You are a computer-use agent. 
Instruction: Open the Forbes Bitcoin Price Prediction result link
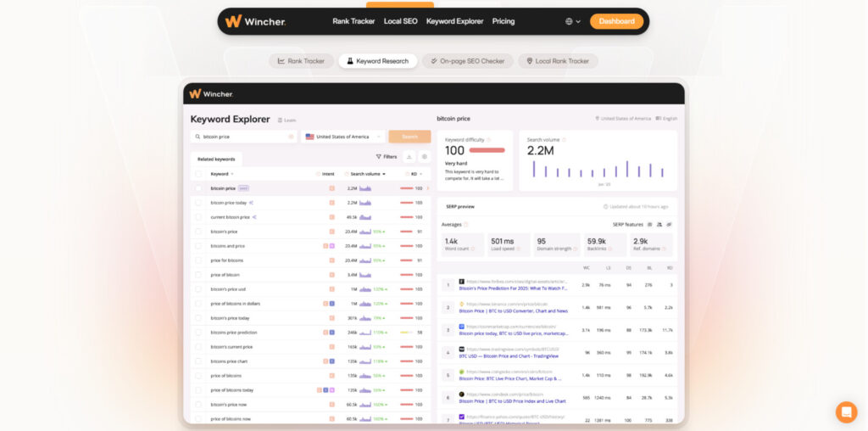(513, 288)
